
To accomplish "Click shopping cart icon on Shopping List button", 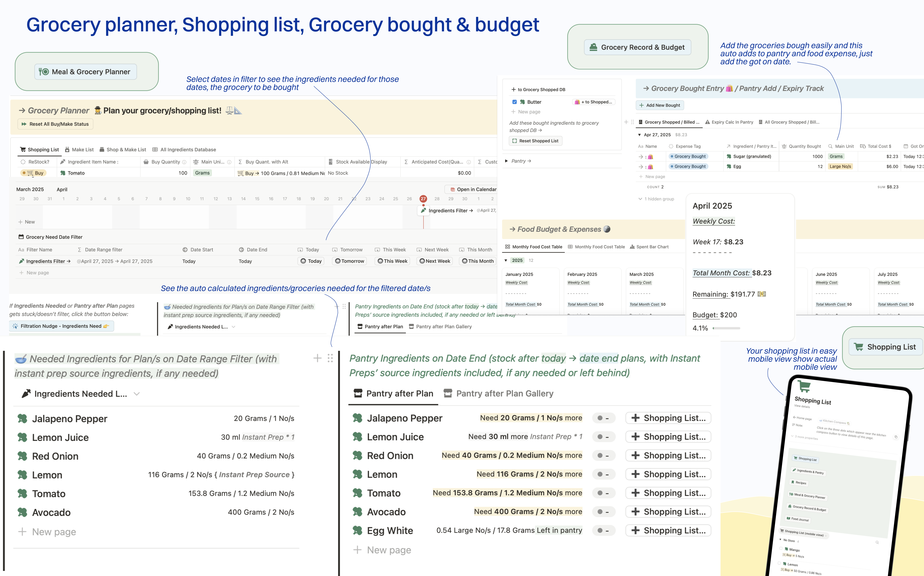I will (x=859, y=347).
